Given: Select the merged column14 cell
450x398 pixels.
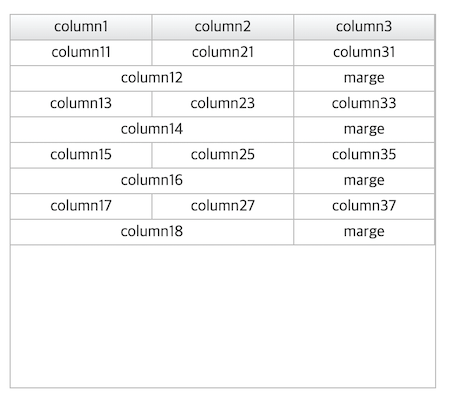Looking at the screenshot, I should 152,130.
